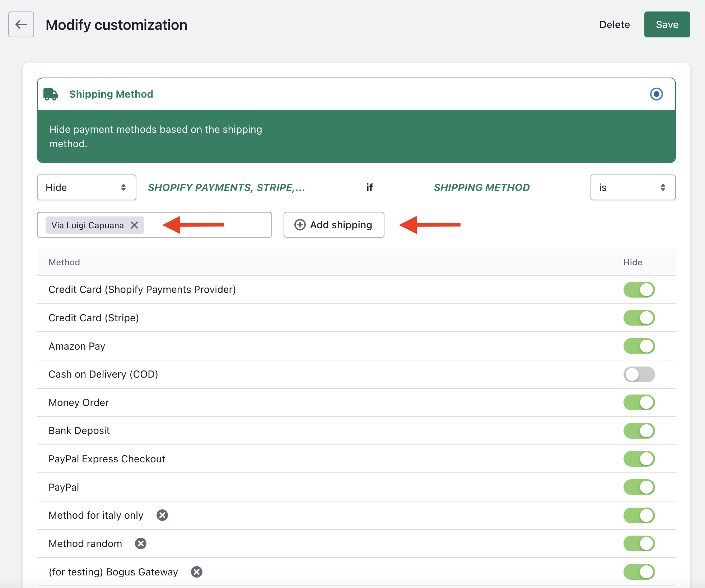Viewport: 705px width, 588px height.
Task: Toggle hide for Amazon Pay
Action: (x=639, y=346)
